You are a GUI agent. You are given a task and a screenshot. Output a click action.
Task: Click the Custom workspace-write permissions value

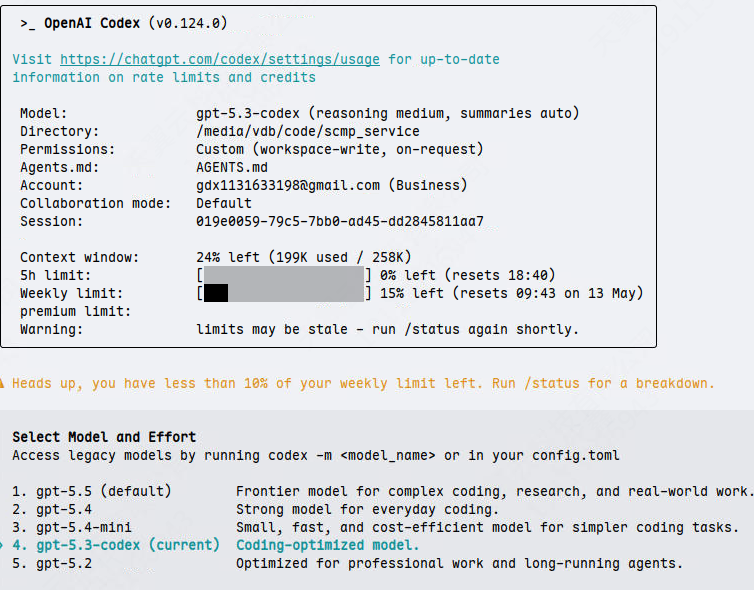pos(339,150)
